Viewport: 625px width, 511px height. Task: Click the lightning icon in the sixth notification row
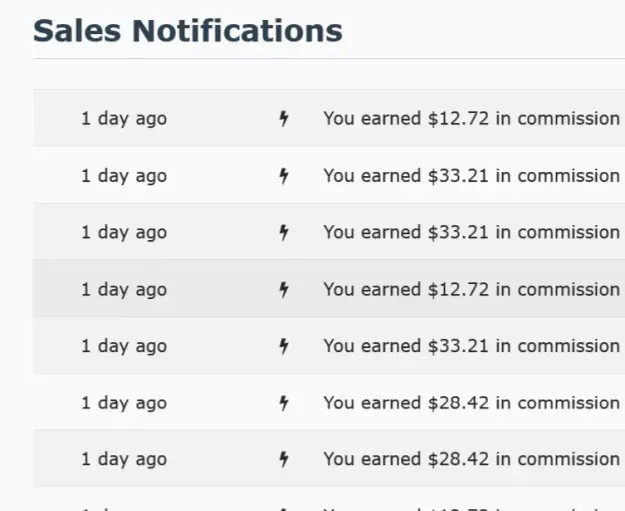pyautogui.click(x=284, y=403)
